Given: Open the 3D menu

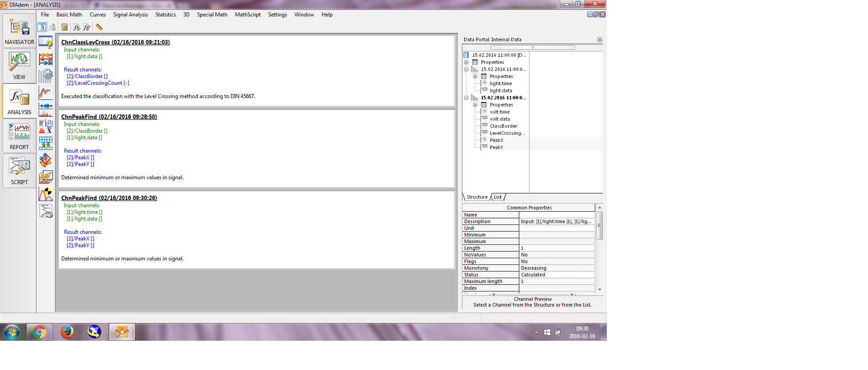Looking at the screenshot, I should [187, 15].
